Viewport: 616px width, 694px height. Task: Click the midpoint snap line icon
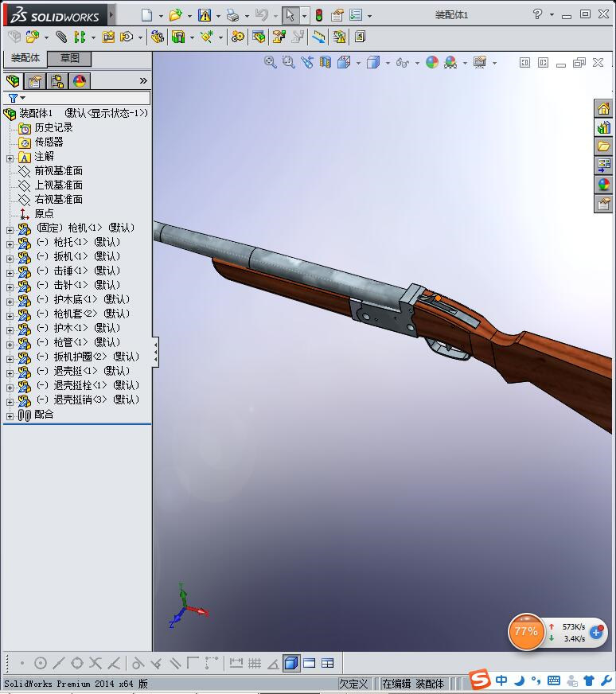pos(59,663)
